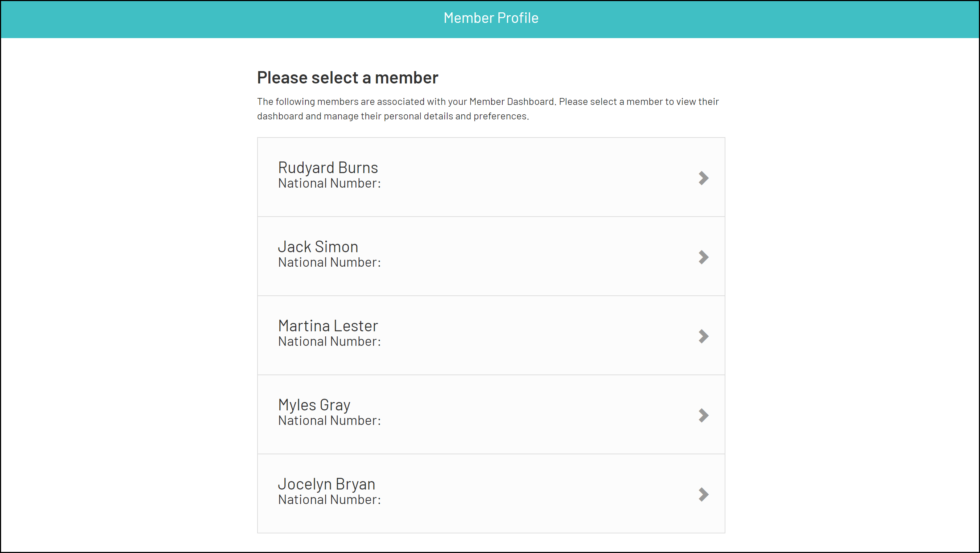Select member Jack Simon name

tap(318, 247)
